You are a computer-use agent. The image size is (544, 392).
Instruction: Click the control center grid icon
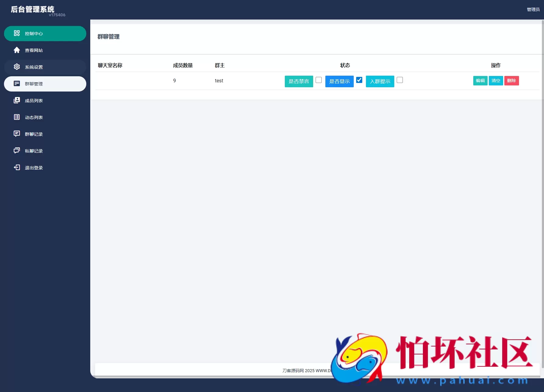point(17,33)
